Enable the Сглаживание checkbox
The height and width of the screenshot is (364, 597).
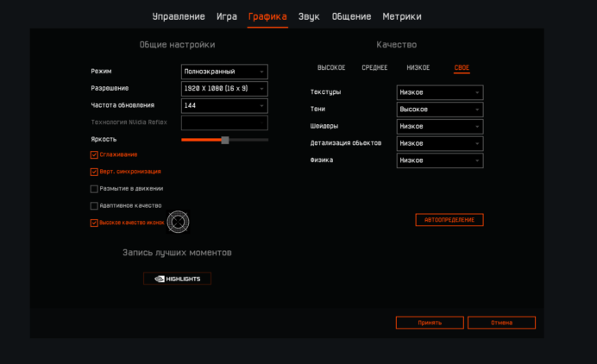[94, 155]
